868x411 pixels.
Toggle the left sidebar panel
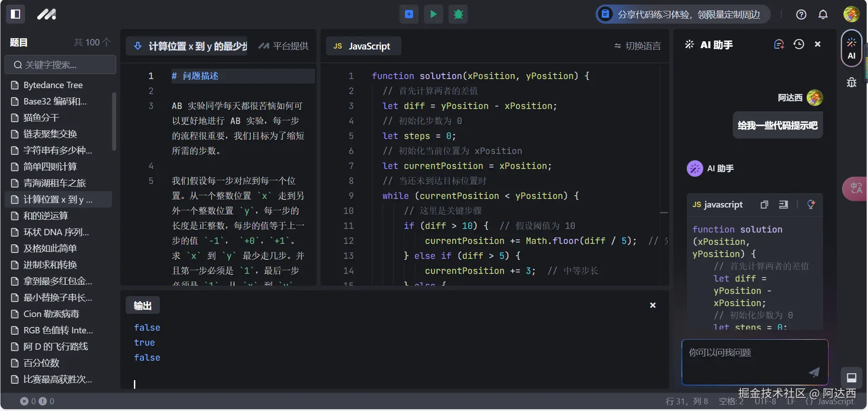pyautogui.click(x=15, y=14)
